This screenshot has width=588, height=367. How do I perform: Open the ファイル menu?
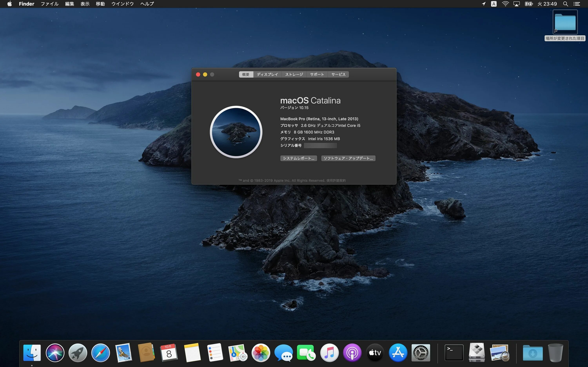point(50,4)
